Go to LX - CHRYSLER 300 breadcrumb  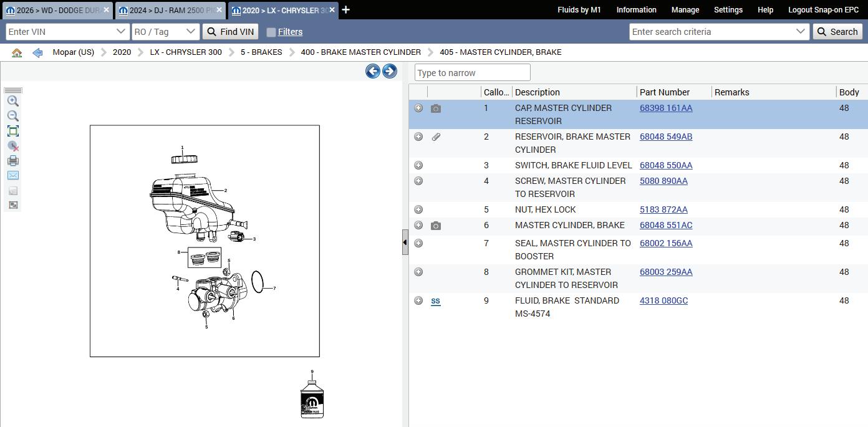186,52
